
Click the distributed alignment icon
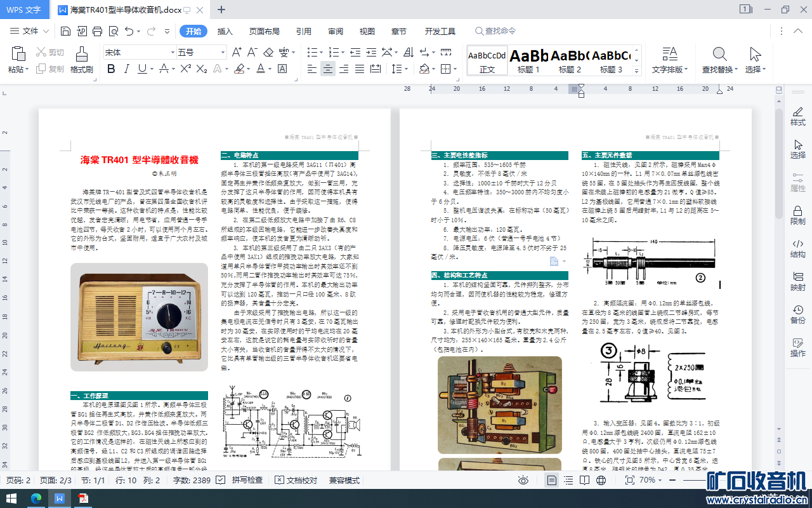pyautogui.click(x=374, y=69)
